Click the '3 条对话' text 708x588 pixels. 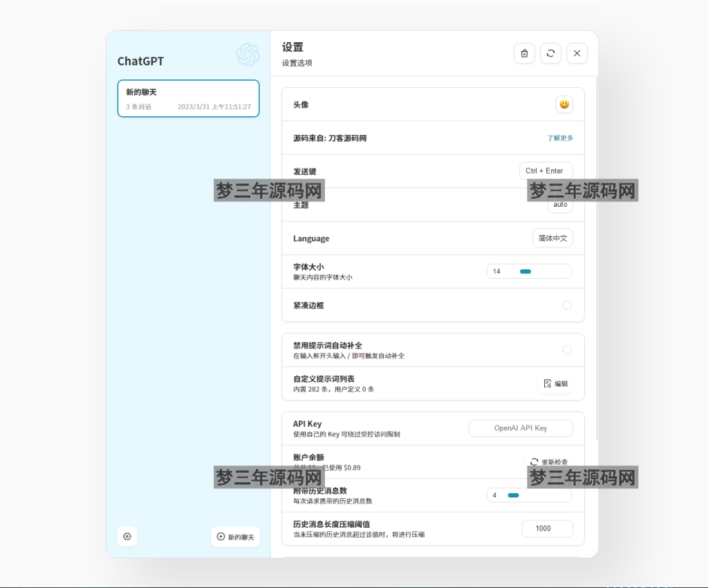click(138, 107)
